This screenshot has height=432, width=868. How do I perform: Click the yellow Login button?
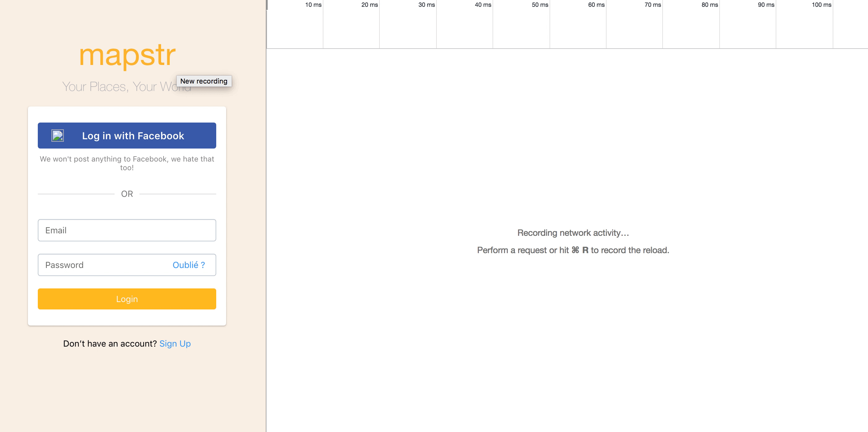coord(127,299)
